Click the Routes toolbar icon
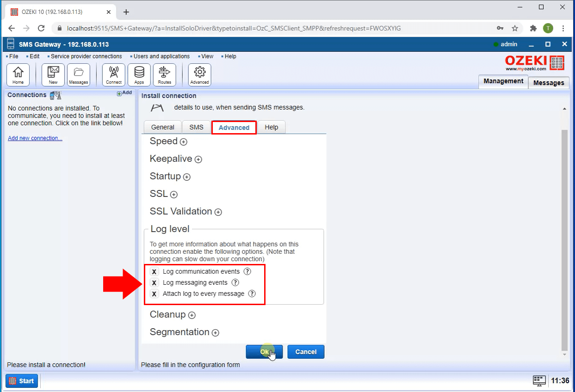Image resolution: width=575 pixels, height=392 pixels. (164, 74)
